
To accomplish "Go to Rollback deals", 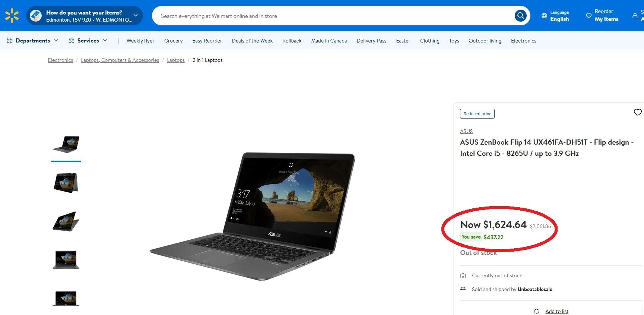I will click(x=292, y=41).
